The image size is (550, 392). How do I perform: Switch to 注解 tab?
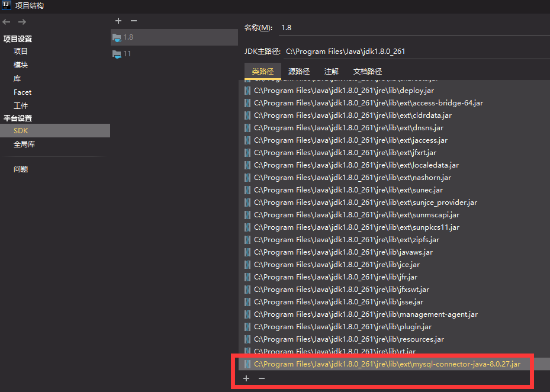(x=332, y=72)
